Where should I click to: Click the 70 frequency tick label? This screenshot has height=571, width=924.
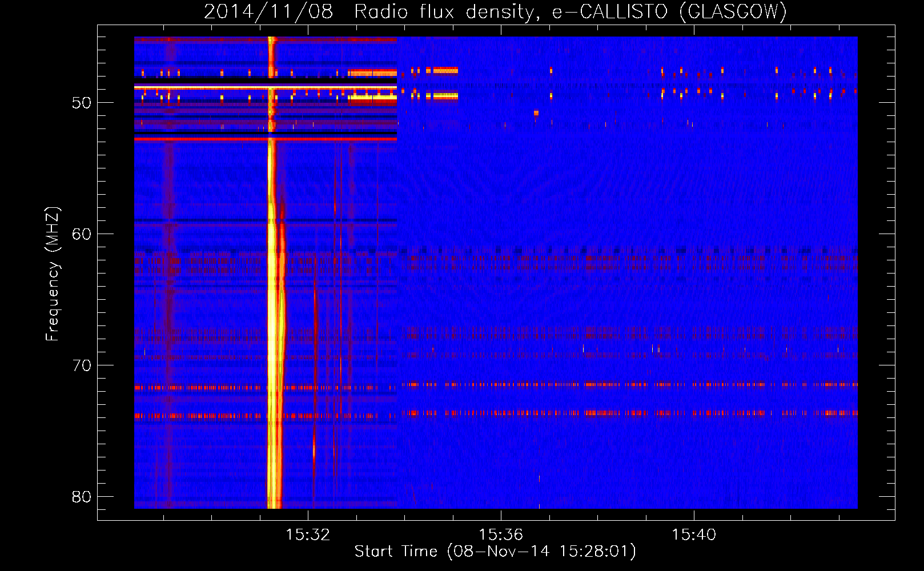(82, 365)
